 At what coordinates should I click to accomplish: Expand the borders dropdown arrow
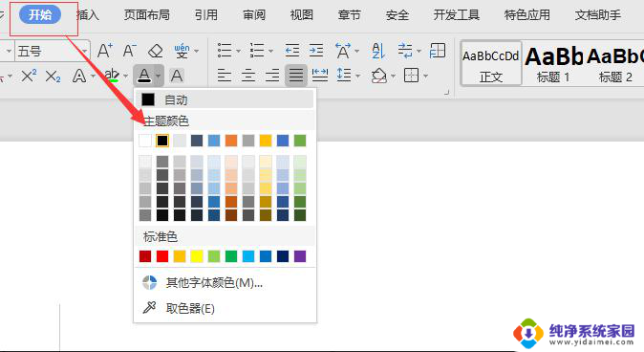(x=425, y=77)
